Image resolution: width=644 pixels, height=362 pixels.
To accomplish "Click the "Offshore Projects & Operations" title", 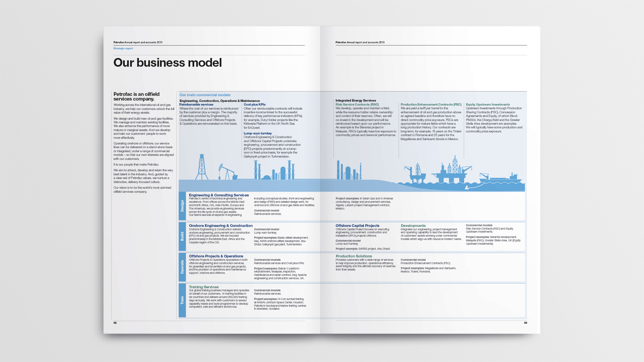I will pos(216,256).
